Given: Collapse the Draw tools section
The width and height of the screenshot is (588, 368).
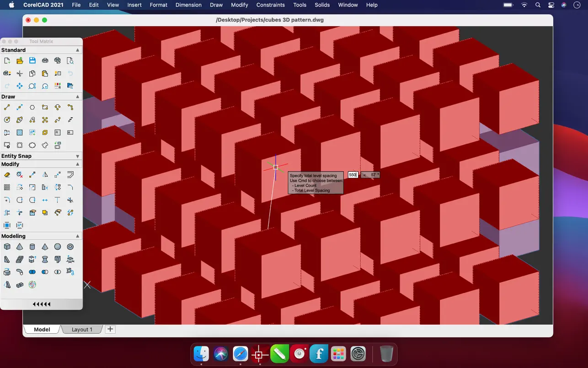Looking at the screenshot, I should point(77,97).
